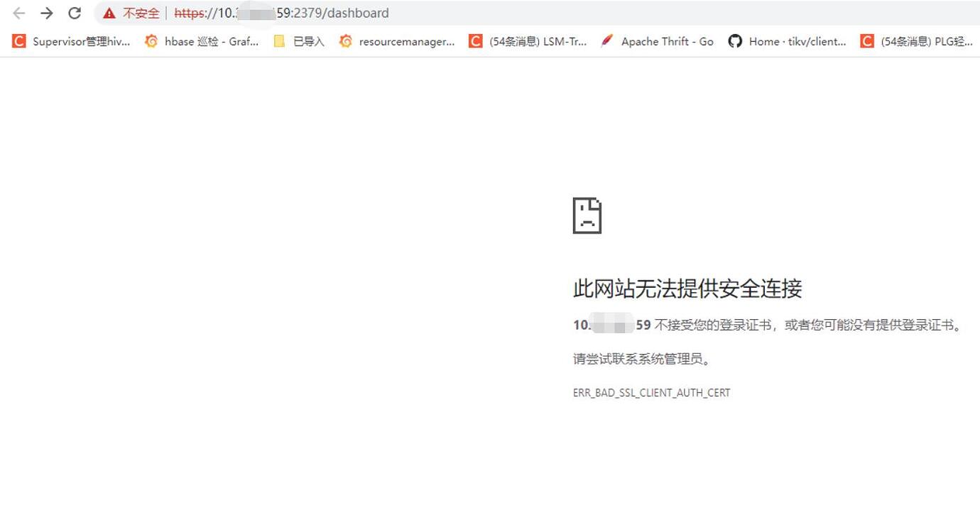Open (54条消息) PLG轻... bookmark
This screenshot has height=516, width=980.
click(x=916, y=41)
